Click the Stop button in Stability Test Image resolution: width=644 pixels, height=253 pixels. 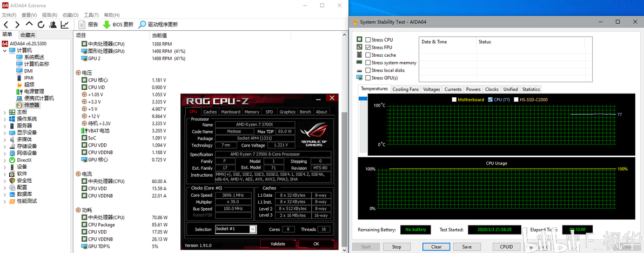click(397, 247)
